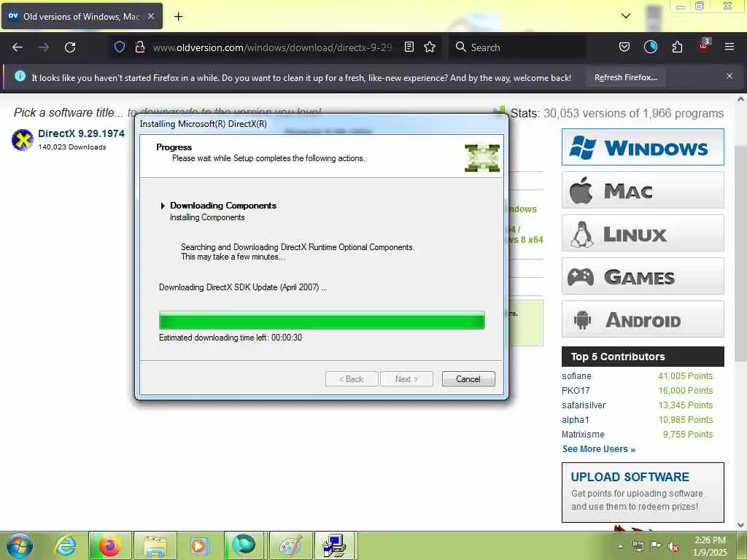The height and width of the screenshot is (560, 747).
Task: Open the Windows category button
Action: click(x=643, y=147)
